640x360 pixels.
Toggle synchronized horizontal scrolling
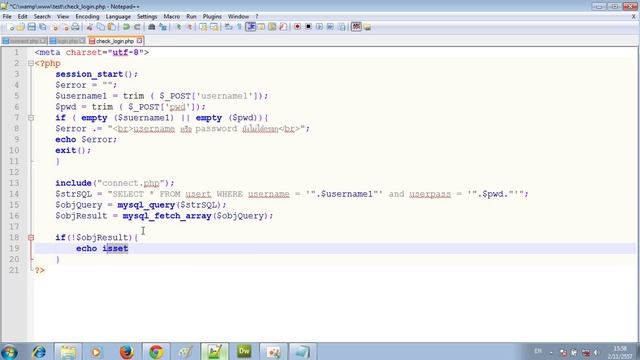(x=214, y=27)
